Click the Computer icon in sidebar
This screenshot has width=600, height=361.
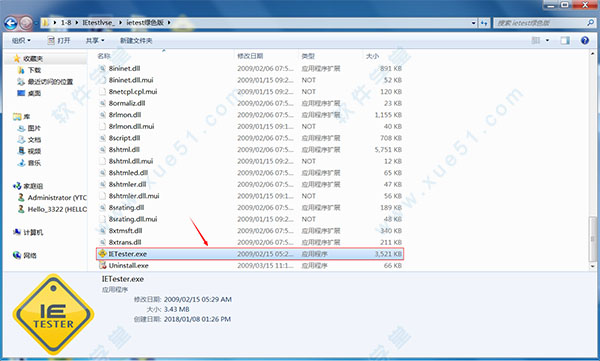coord(17,232)
